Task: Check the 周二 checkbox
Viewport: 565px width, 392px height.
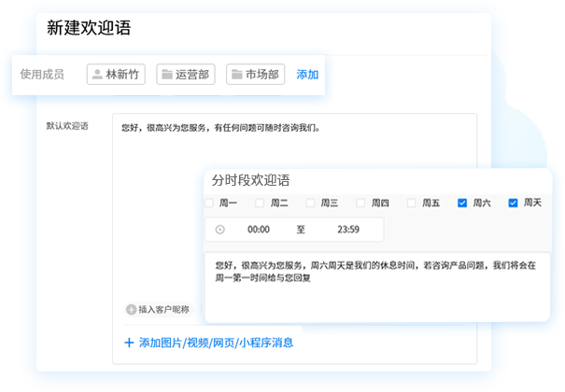Action: coord(260,203)
